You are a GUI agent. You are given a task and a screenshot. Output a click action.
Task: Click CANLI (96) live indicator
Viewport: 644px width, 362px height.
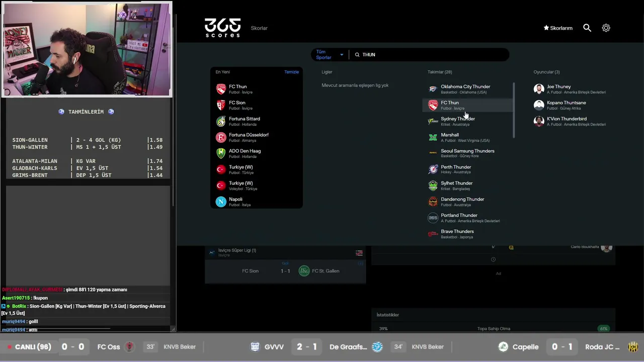coord(29,347)
